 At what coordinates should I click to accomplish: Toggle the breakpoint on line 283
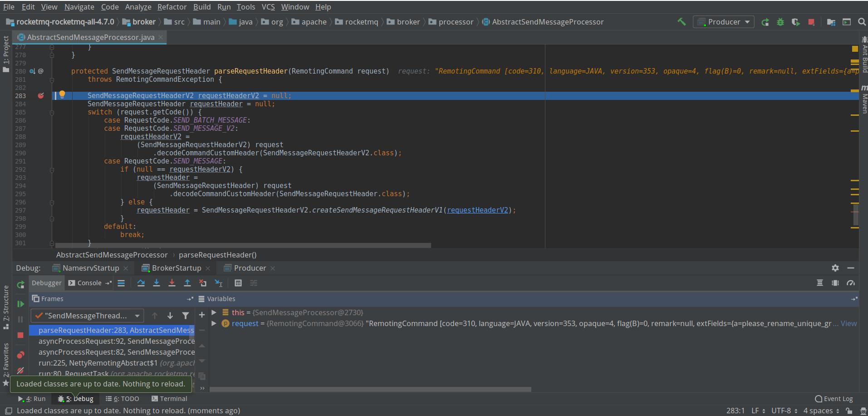click(x=41, y=95)
